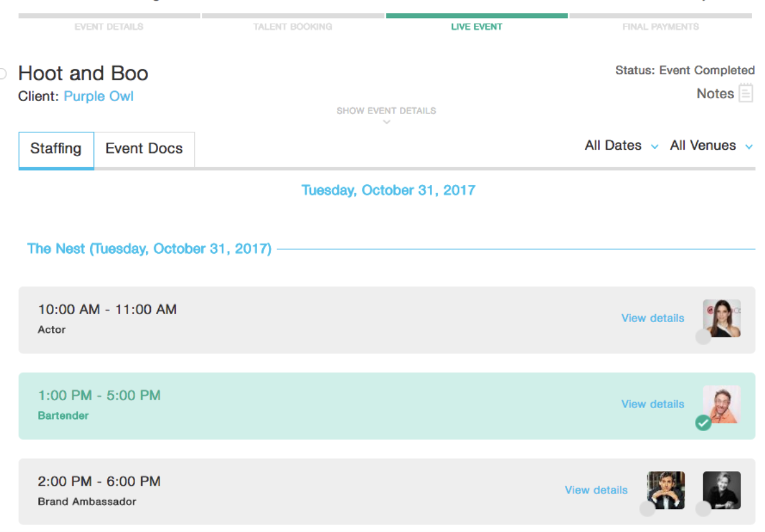The image size is (765, 532).
Task: Open the Actor talent photo
Action: pos(722,318)
